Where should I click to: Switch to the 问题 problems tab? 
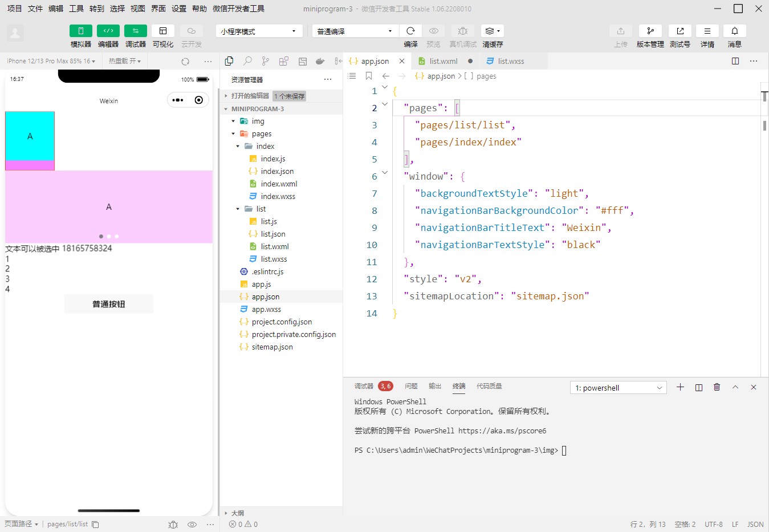[x=411, y=386]
